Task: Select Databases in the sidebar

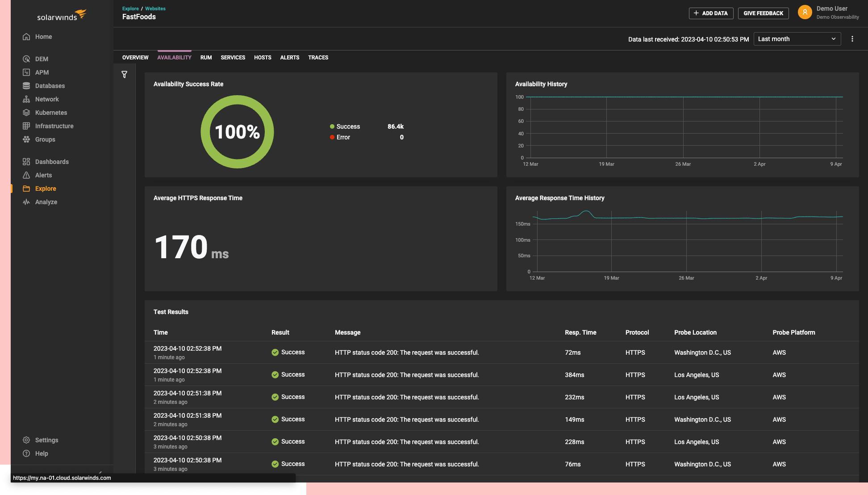Action: pos(50,85)
